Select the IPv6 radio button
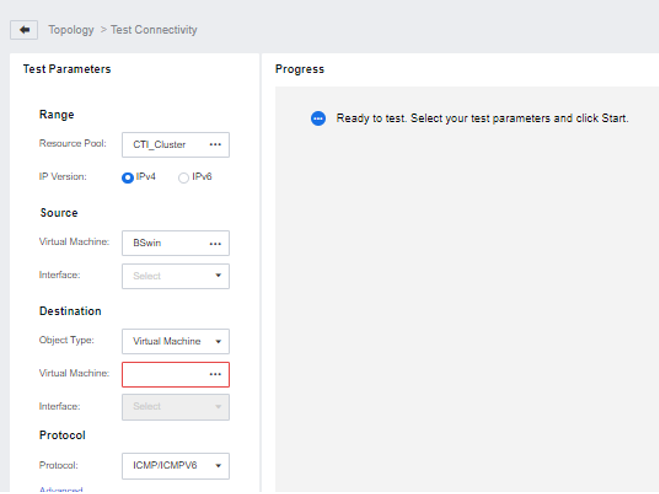 [183, 178]
